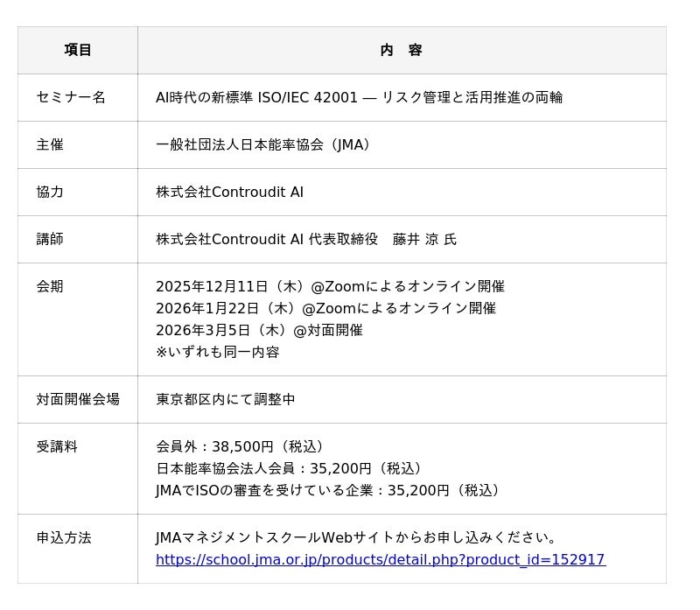Select the セミナー名 row label
Screen dimensions: 700x610
coord(71,97)
